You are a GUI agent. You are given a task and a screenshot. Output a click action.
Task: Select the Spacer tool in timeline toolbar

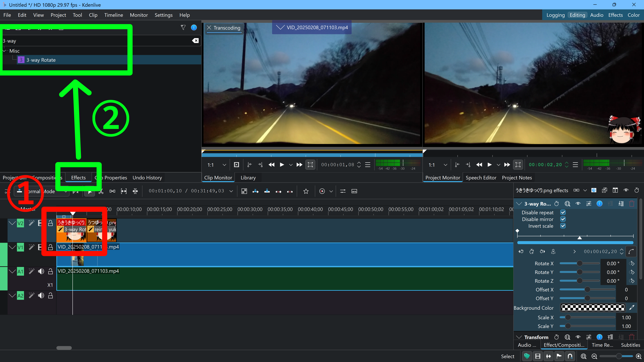112,191
